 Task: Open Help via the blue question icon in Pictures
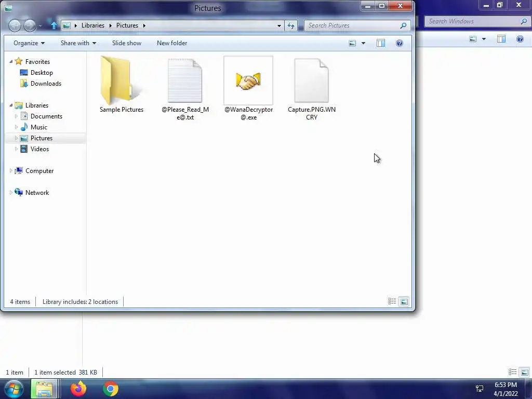(400, 43)
